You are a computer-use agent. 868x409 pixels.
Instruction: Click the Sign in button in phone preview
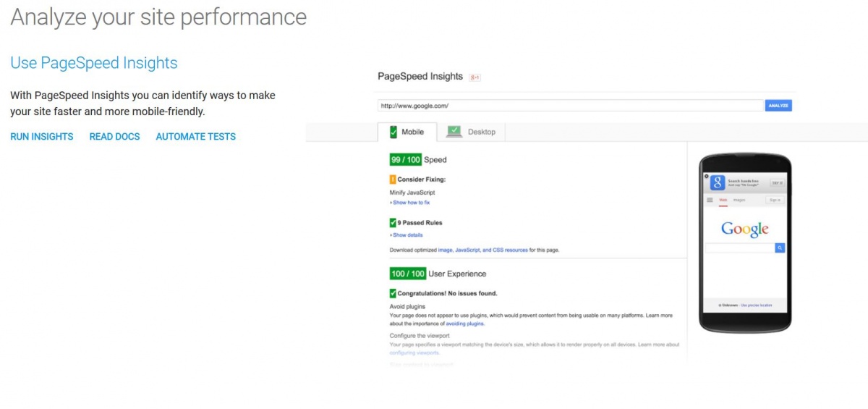(x=775, y=200)
